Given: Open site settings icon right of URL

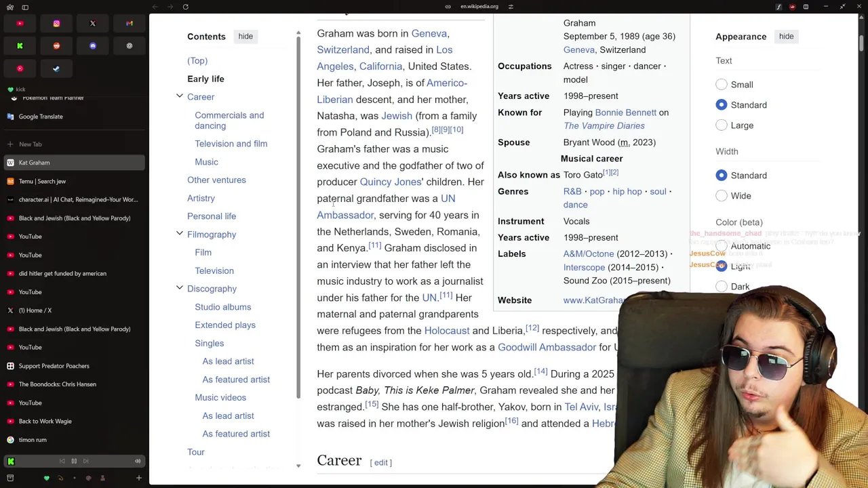Looking at the screenshot, I should (x=511, y=7).
